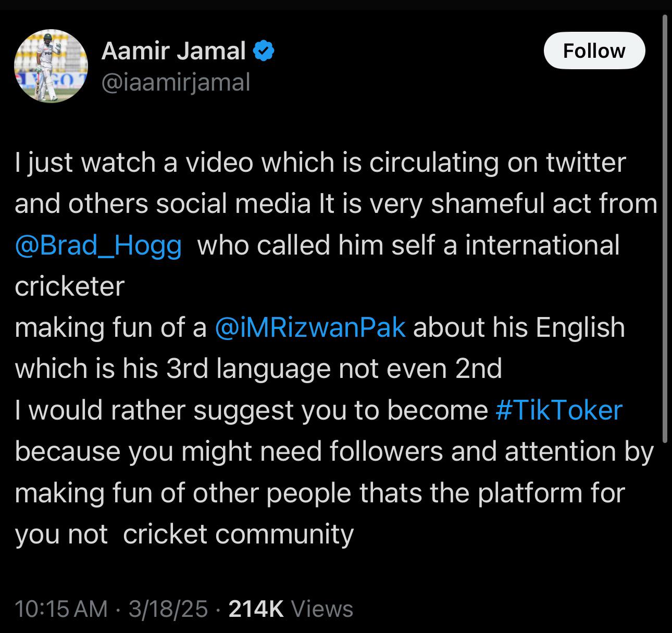Click the second blue mention in the tweet
672x633 pixels.
[310, 327]
